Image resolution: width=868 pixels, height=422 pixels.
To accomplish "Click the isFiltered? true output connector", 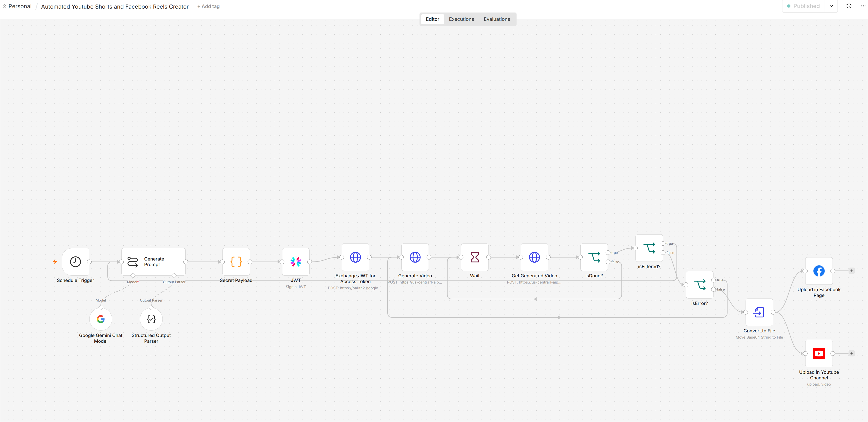I will (x=663, y=244).
